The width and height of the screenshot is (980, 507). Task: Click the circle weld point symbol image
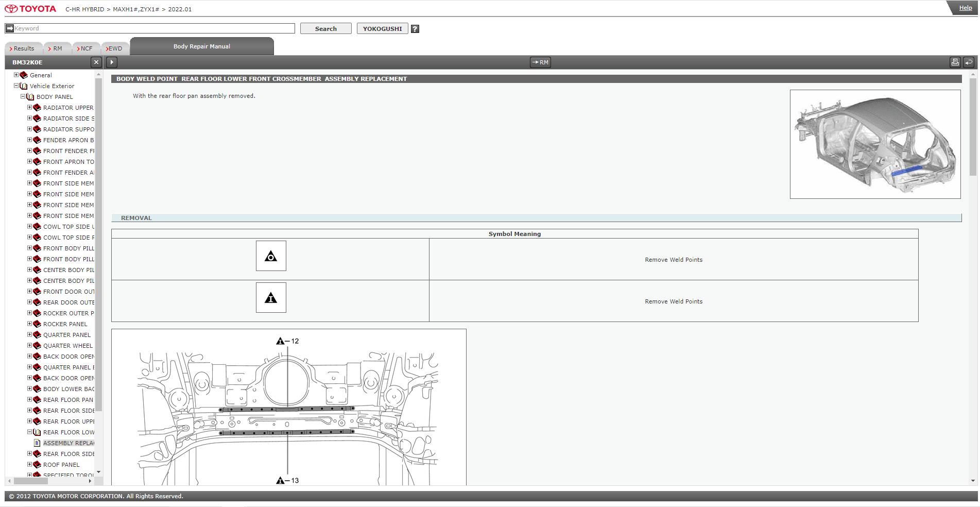[x=271, y=256]
